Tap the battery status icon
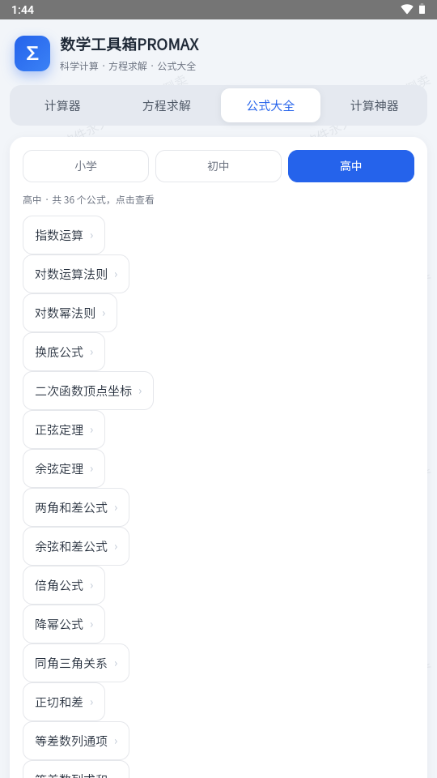 [x=422, y=9]
